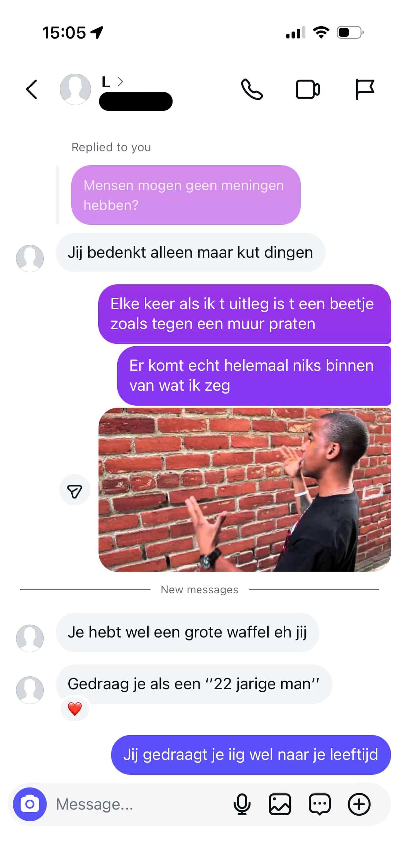Open the camera with the blue camera button
The width and height of the screenshot is (399, 868).
pos(30,804)
